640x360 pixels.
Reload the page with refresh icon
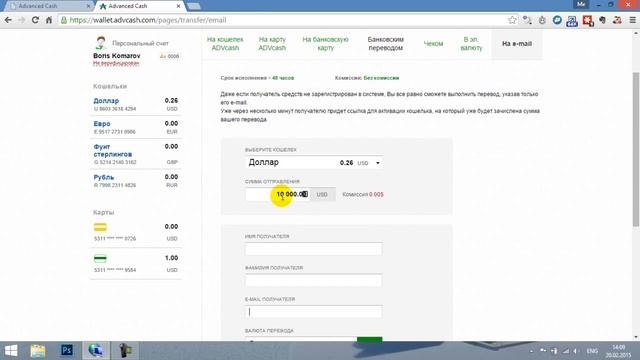(x=35, y=20)
